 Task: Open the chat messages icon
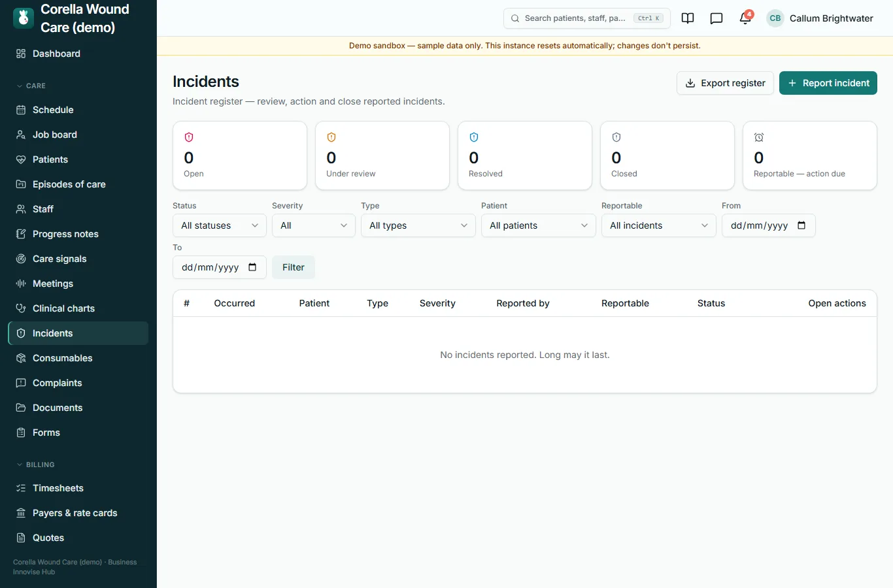tap(716, 18)
